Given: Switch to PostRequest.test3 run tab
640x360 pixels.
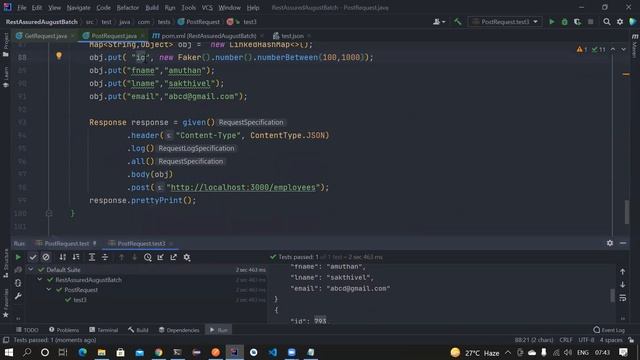Looking at the screenshot, I should coord(141,244).
